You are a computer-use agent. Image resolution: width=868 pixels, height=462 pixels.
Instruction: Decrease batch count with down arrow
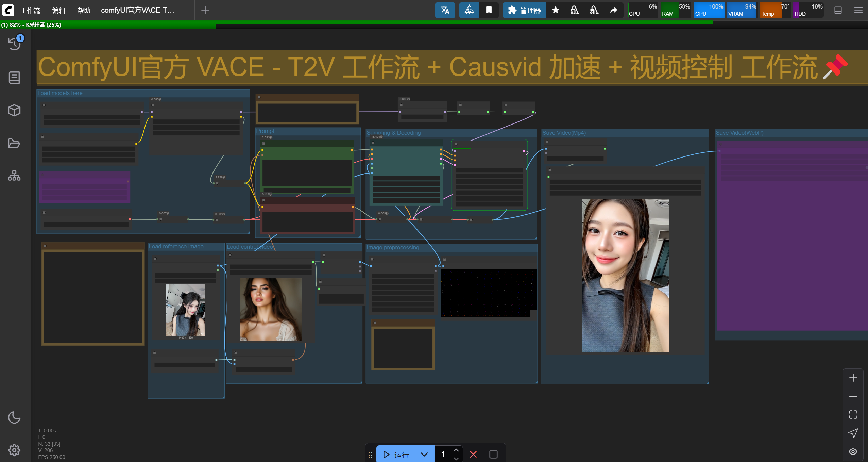[456, 459]
